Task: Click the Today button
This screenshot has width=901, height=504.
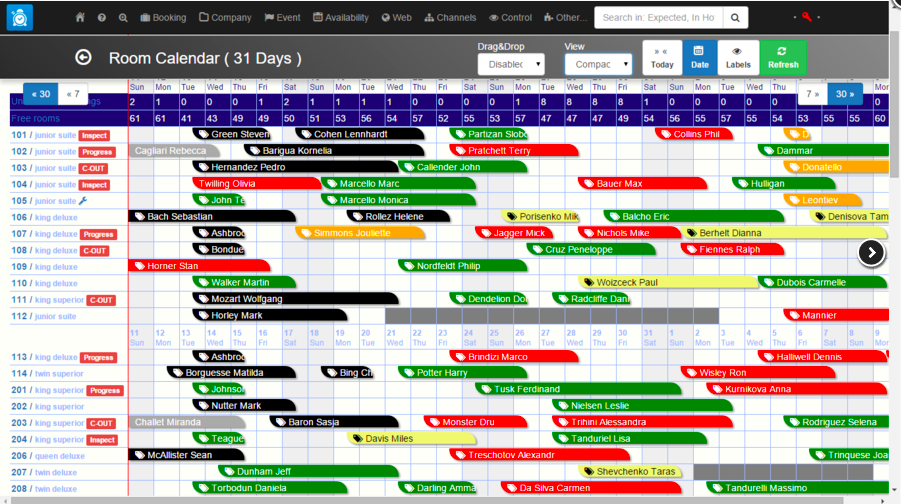Action: (662, 57)
